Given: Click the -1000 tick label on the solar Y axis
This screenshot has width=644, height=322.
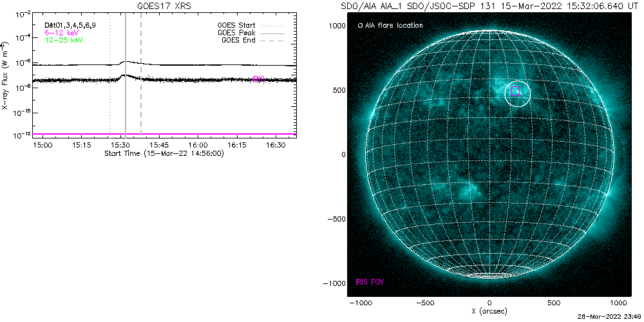Looking at the screenshot, I should 335,283.
